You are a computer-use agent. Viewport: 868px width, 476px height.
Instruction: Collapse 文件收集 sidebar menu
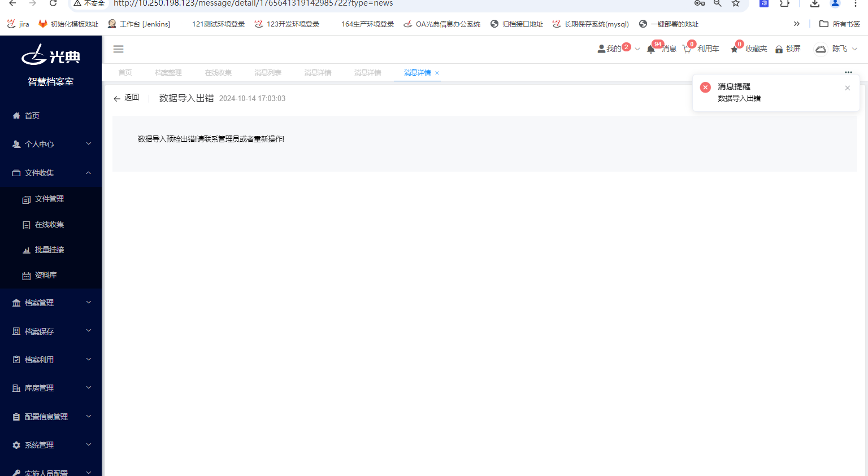tap(51, 173)
